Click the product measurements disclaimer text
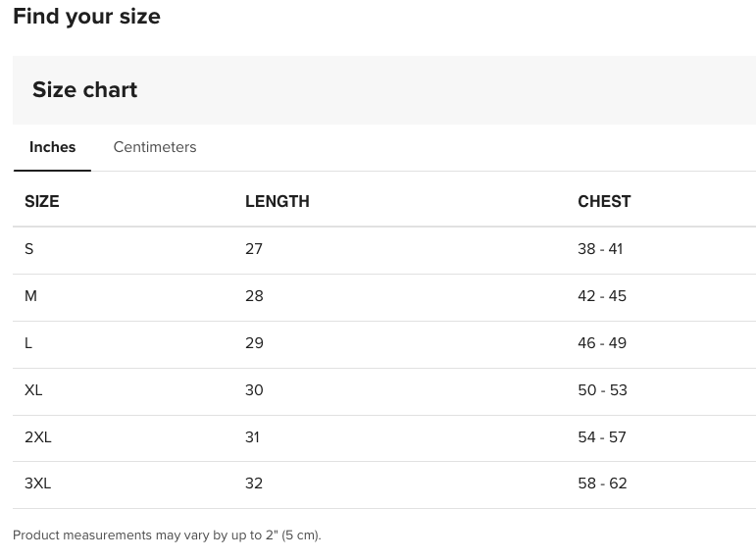The width and height of the screenshot is (756, 560). tap(167, 535)
